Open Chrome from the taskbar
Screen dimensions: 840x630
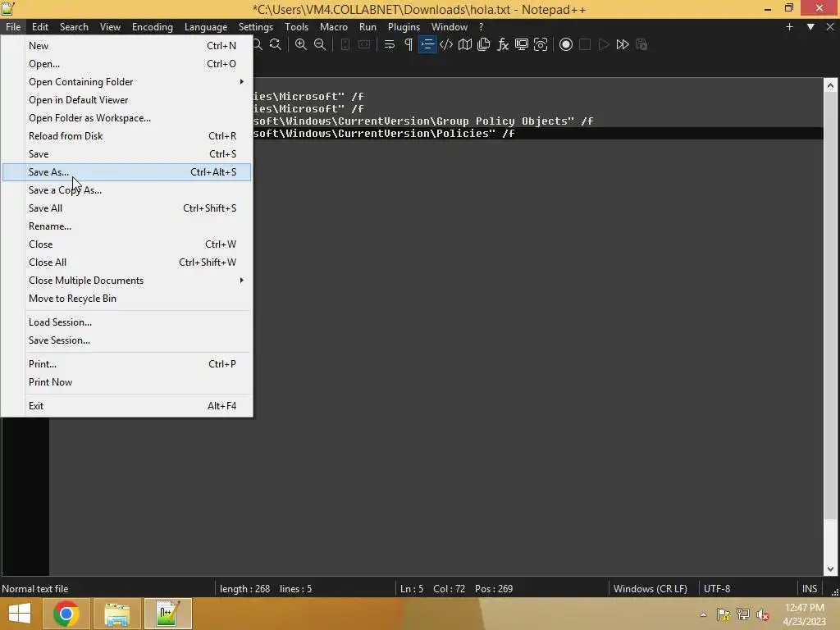pyautogui.click(x=66, y=614)
